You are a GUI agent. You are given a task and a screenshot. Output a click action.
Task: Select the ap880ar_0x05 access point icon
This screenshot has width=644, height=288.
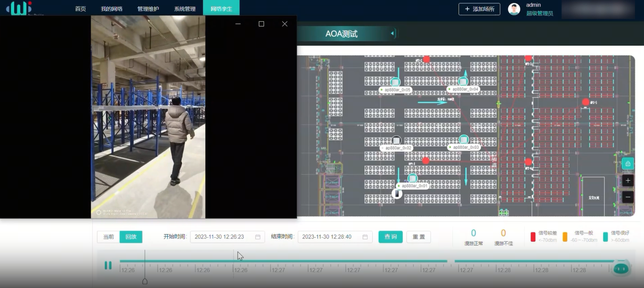coord(395,82)
